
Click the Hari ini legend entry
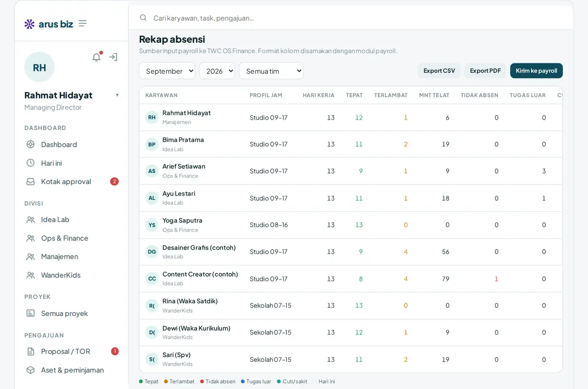(324, 381)
